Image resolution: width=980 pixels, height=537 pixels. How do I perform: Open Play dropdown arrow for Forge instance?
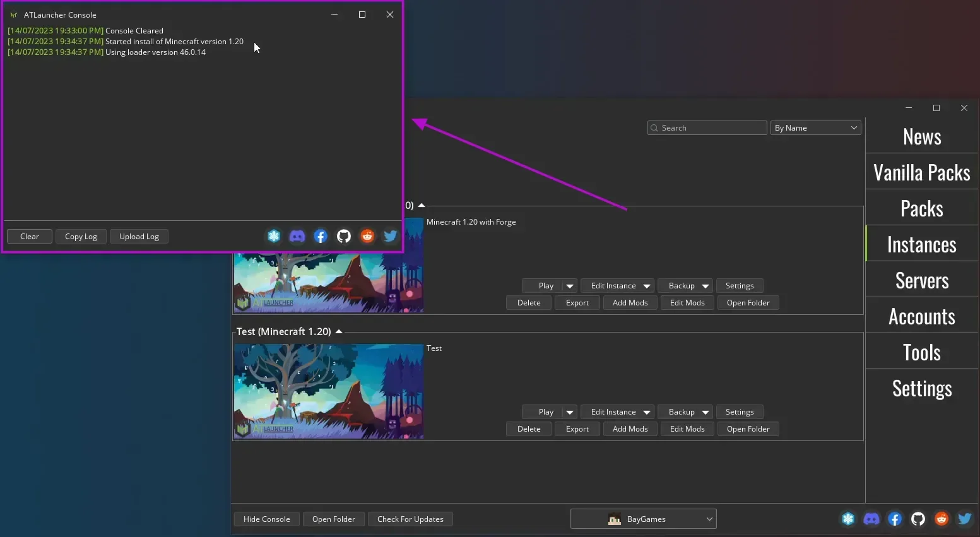(x=570, y=286)
